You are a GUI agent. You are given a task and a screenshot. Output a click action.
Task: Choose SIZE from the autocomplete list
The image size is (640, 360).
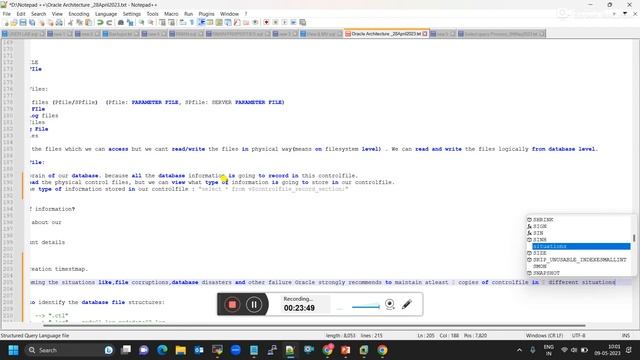(540, 253)
